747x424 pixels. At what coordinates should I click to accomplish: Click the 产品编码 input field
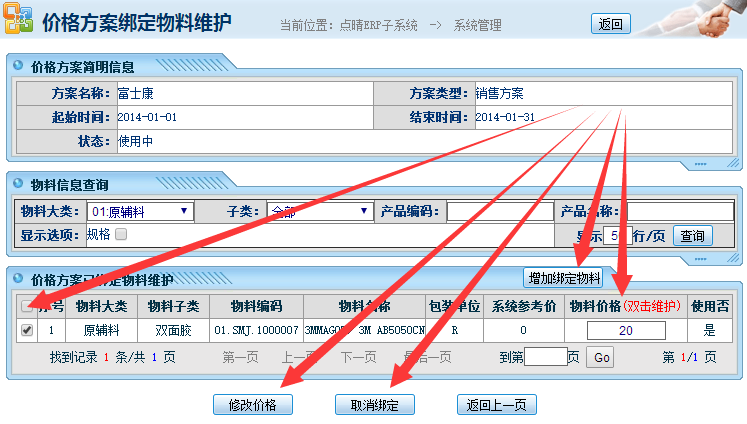coord(499,211)
